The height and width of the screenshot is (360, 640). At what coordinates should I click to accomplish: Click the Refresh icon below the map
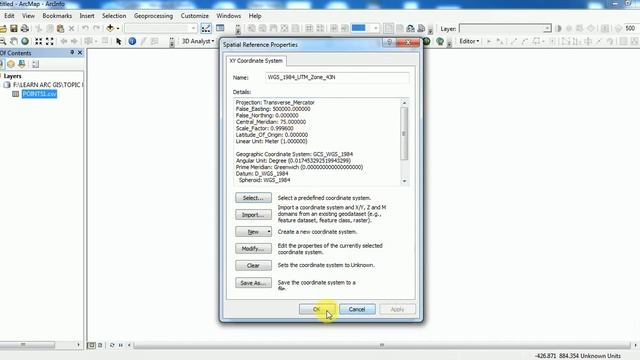pos(112,345)
